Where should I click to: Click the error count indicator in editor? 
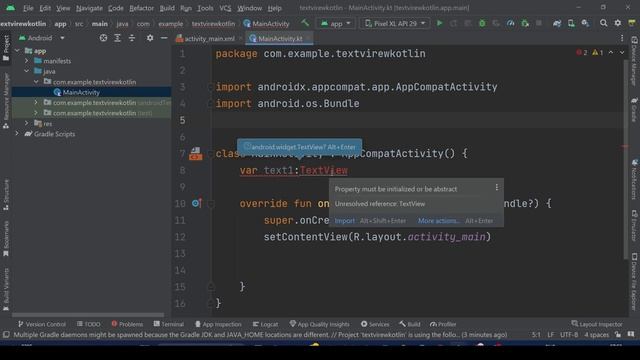tap(582, 53)
